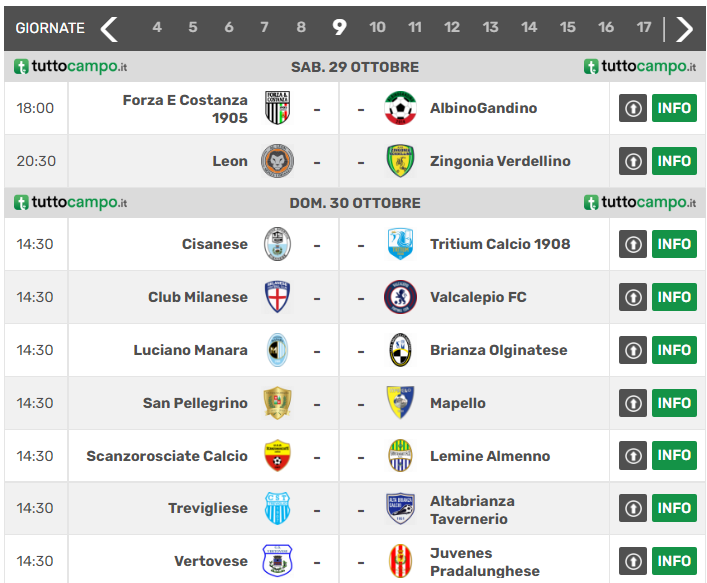Select matchday 4 tab
The width and height of the screenshot is (707, 583).
click(x=157, y=28)
